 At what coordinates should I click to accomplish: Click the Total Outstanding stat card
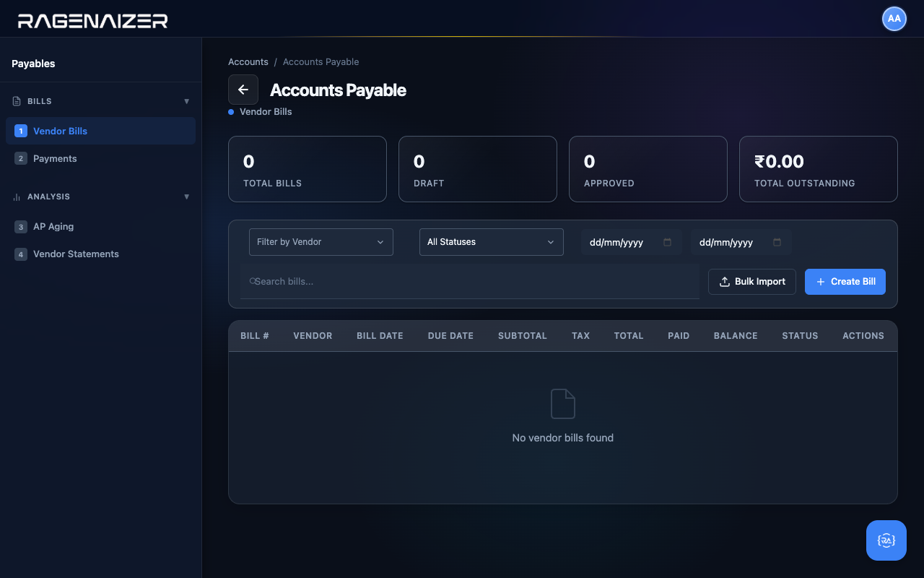[819, 169]
